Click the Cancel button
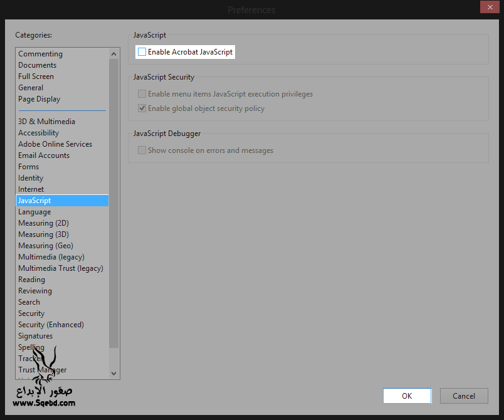Screen dimensions: 504x420 click(x=464, y=396)
